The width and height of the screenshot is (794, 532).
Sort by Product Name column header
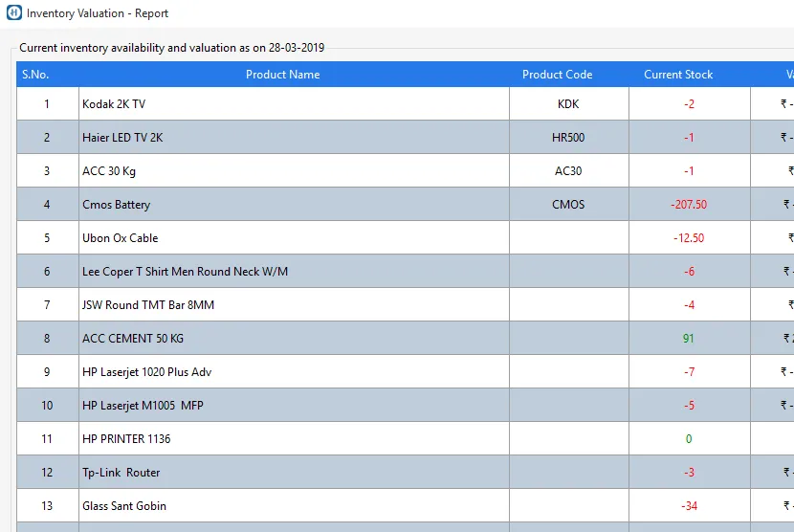(282, 75)
